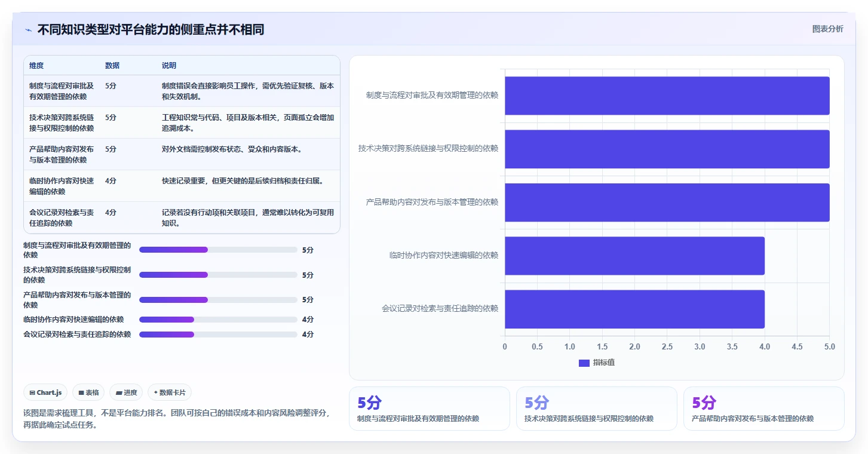Select the 数据卡片 tag chip
The image size is (868, 454).
[x=170, y=392]
